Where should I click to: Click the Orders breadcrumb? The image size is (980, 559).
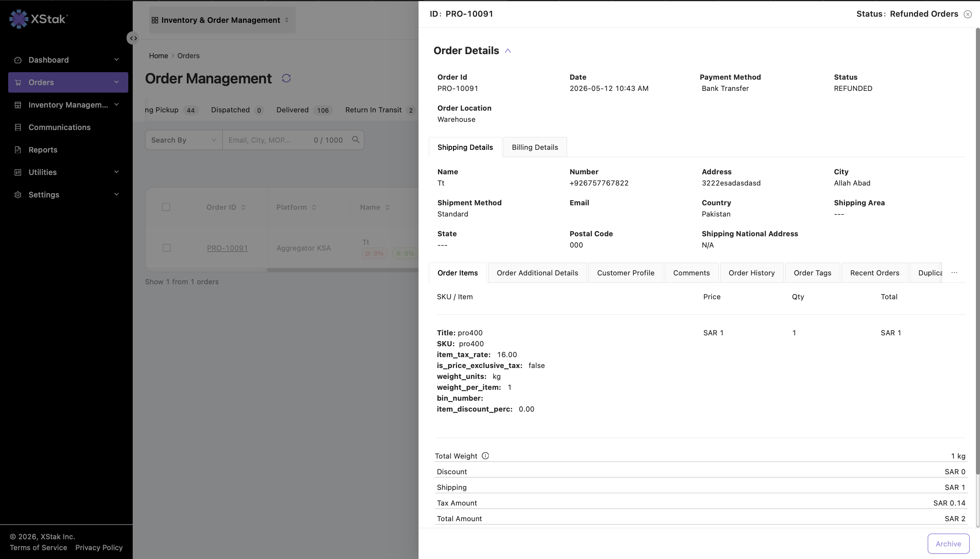pyautogui.click(x=189, y=56)
